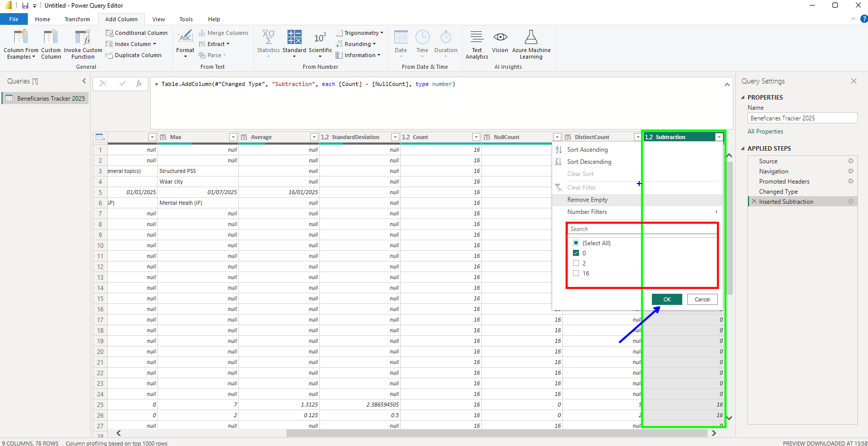Click the Duration clock icon
This screenshot has width=868, height=446.
click(x=445, y=38)
